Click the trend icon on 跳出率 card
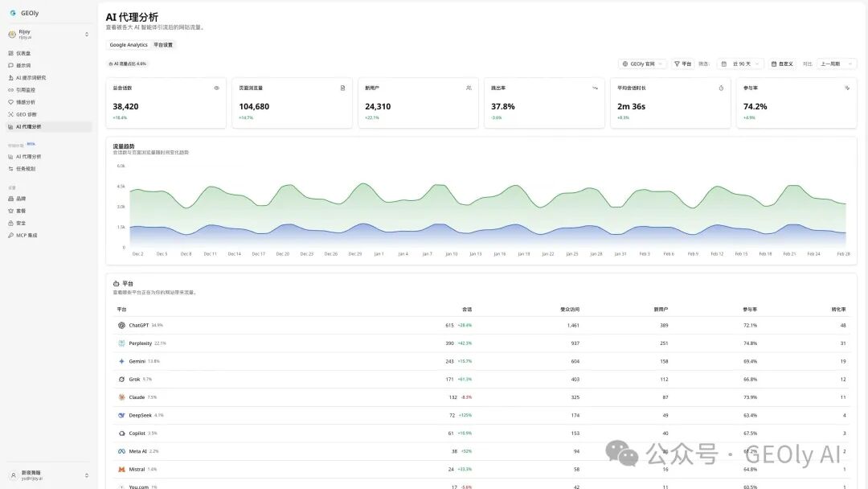868x489 pixels. (x=595, y=88)
